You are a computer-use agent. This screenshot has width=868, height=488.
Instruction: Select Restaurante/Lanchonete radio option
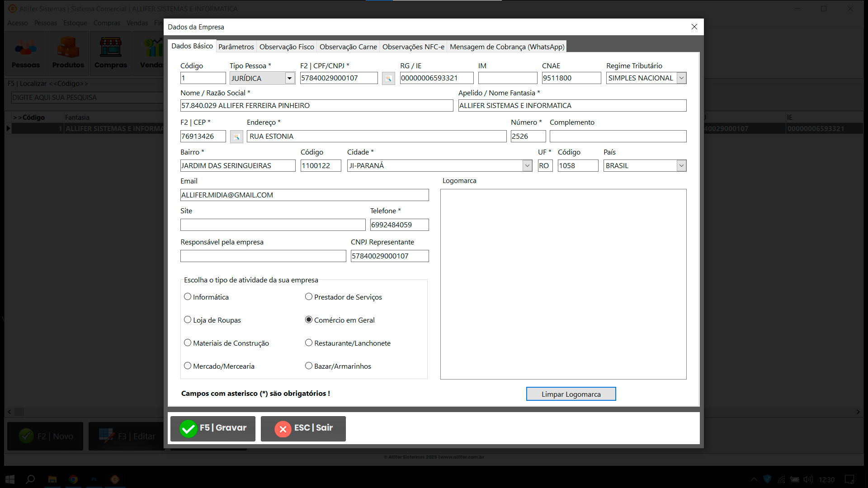click(x=309, y=343)
